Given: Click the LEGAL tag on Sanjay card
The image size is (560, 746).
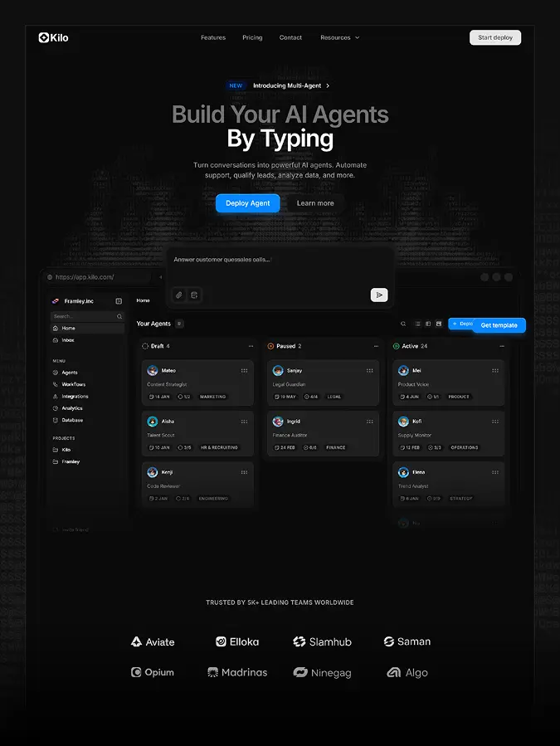Looking at the screenshot, I should 334,397.
